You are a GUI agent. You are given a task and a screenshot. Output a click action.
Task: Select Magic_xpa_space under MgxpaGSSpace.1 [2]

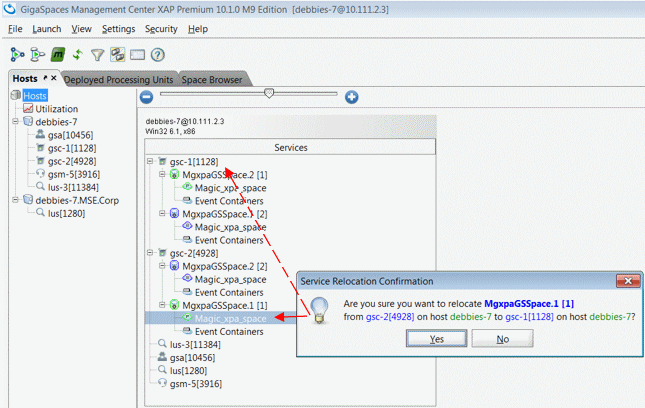click(230, 227)
